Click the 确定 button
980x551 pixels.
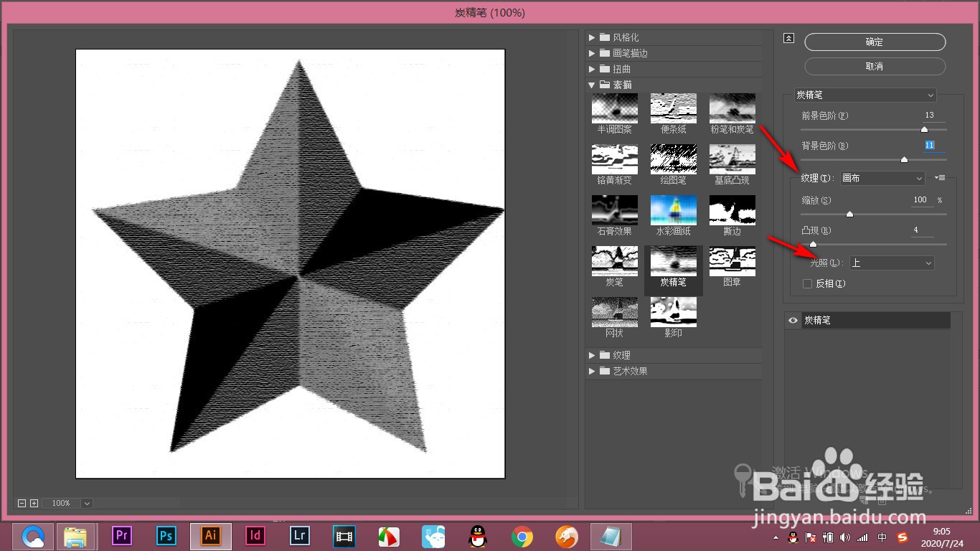[875, 42]
